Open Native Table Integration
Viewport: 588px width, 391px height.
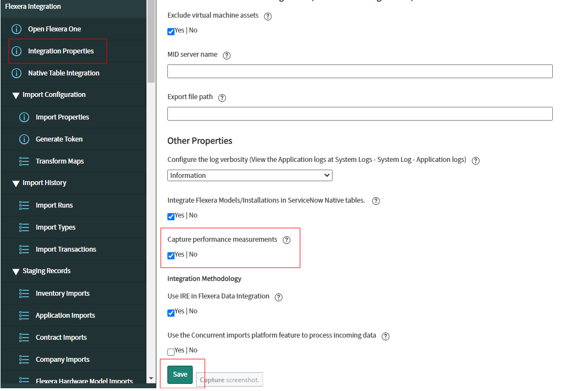tap(64, 73)
